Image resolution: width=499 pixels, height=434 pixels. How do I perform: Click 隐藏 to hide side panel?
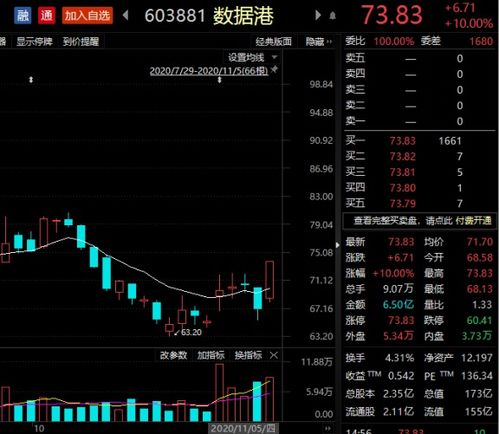click(319, 42)
